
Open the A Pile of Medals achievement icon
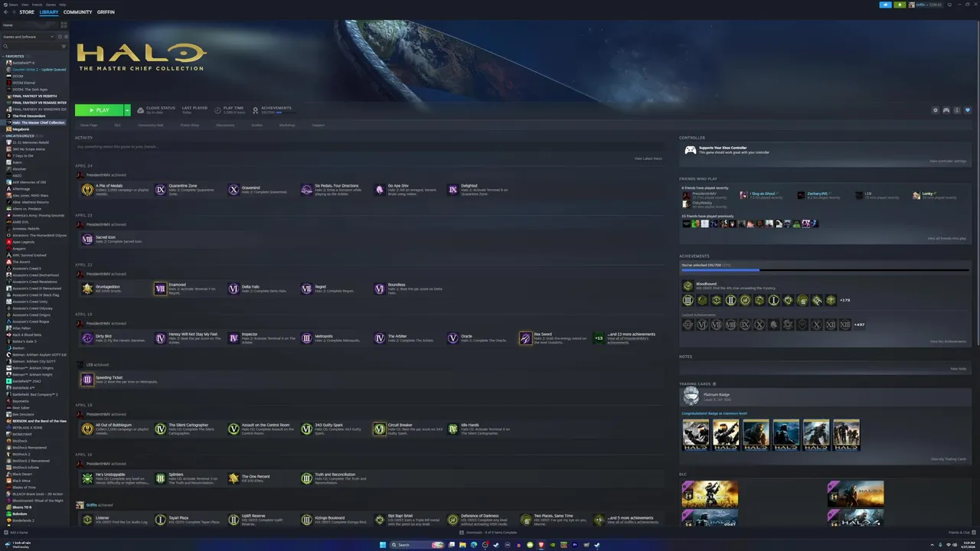point(87,189)
